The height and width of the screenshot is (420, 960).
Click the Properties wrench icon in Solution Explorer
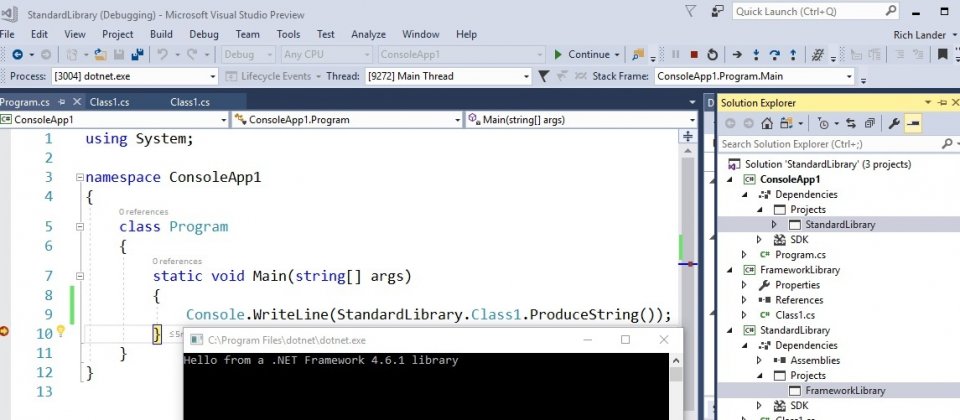894,124
